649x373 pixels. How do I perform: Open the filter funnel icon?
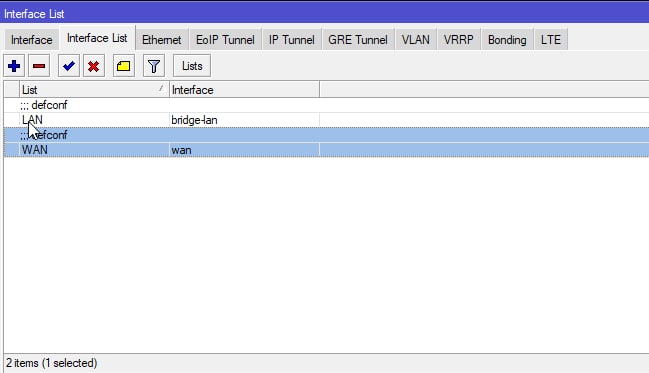pyautogui.click(x=154, y=66)
